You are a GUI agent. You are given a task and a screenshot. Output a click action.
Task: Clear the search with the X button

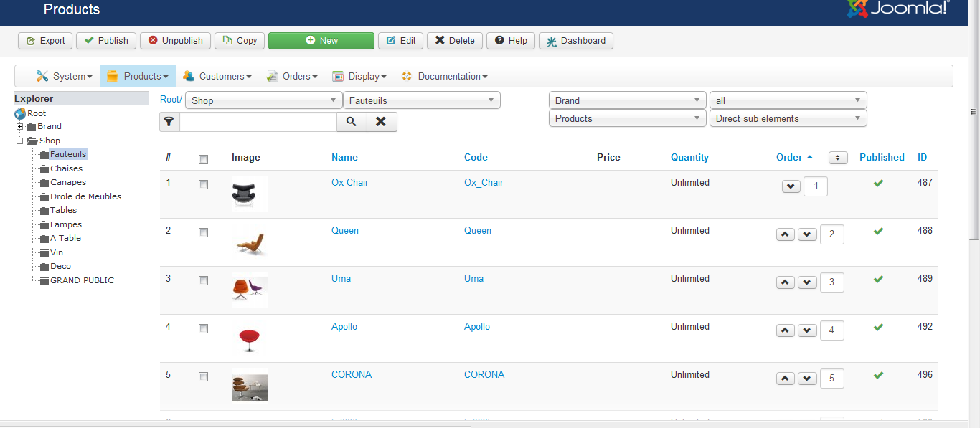point(382,122)
